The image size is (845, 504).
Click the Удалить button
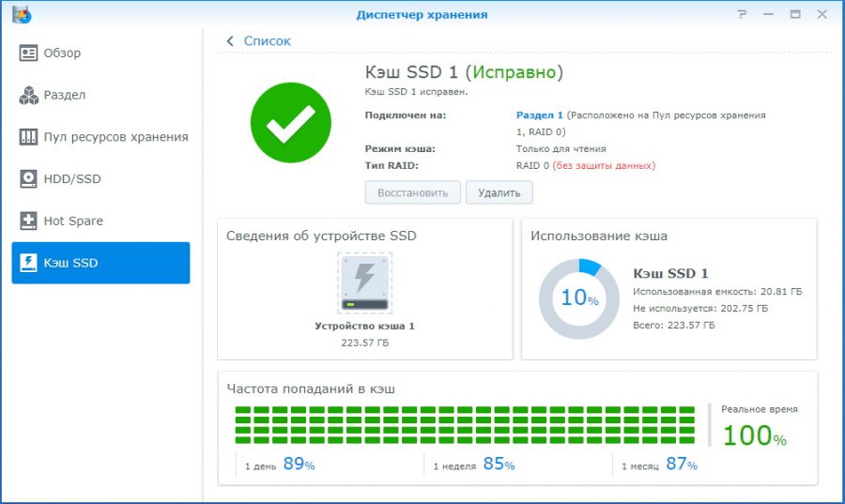pos(499,192)
